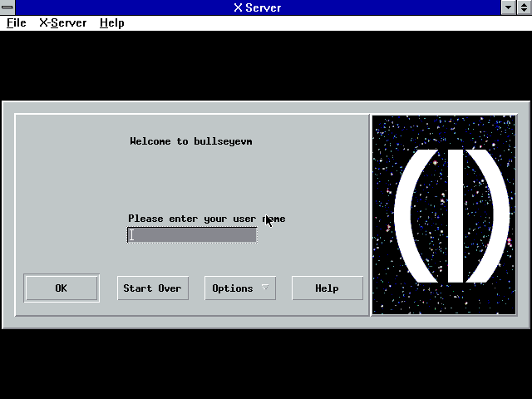Focus the user name input field
Screen dimensions: 532x399
[192, 234]
